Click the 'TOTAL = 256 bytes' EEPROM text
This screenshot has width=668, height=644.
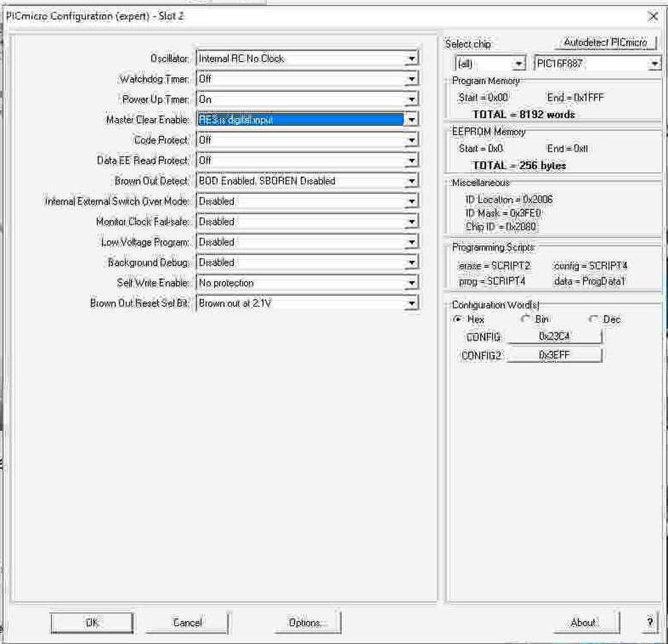coord(519,165)
